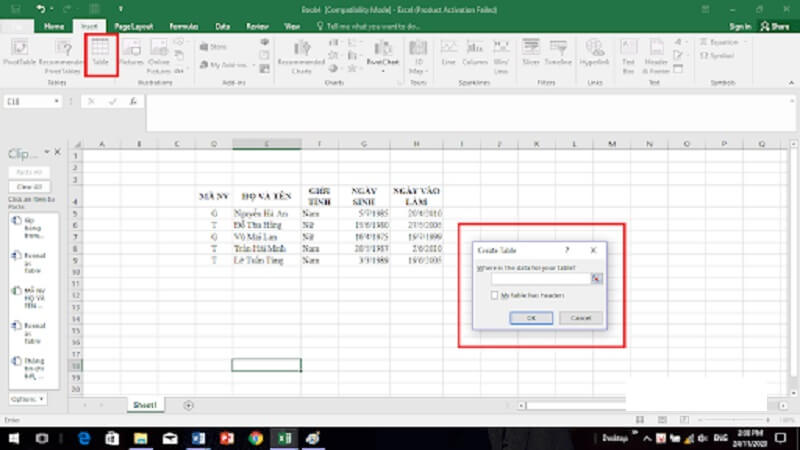Switch to the Page Layout tab

coord(133,26)
